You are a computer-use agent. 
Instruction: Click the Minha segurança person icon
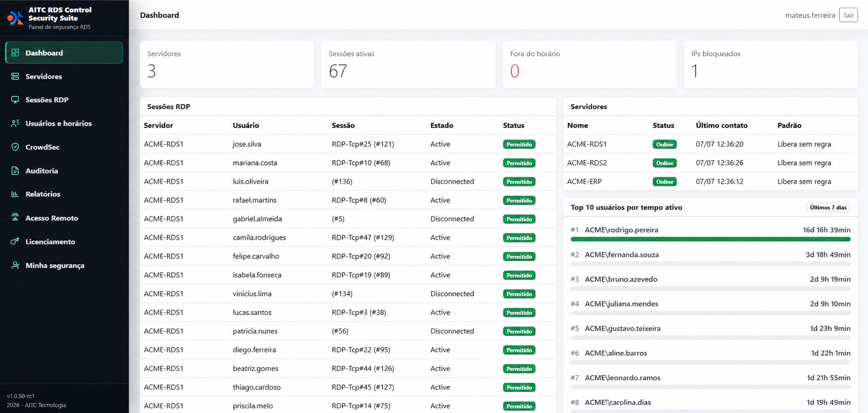click(x=15, y=265)
